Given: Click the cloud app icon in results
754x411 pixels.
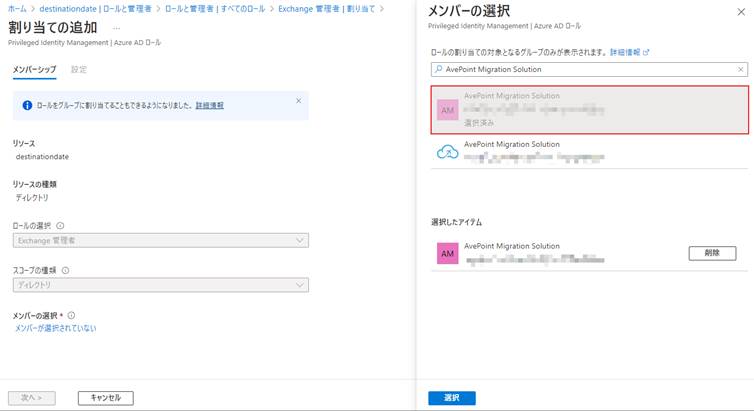Looking at the screenshot, I should click(447, 152).
